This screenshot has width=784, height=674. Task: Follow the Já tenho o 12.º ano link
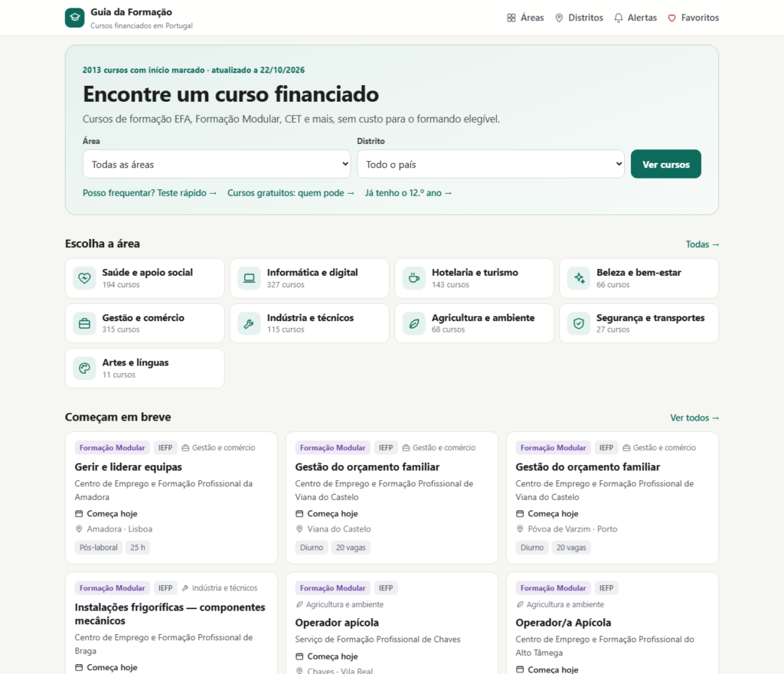click(408, 193)
